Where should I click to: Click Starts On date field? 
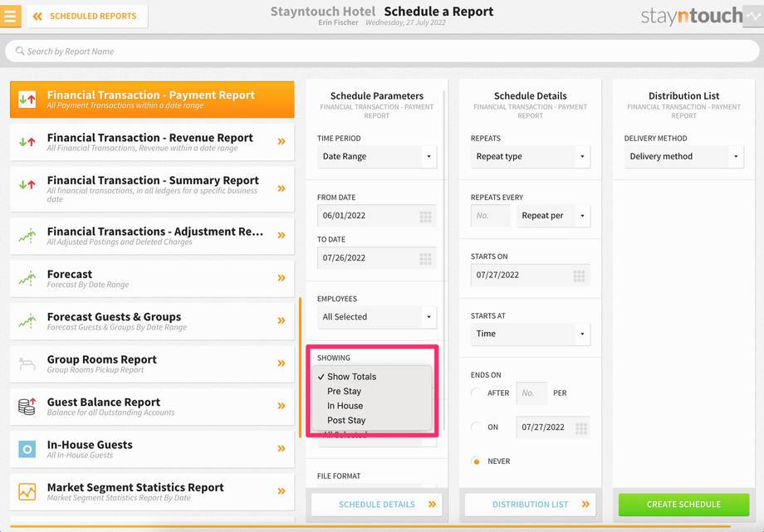[x=530, y=275]
